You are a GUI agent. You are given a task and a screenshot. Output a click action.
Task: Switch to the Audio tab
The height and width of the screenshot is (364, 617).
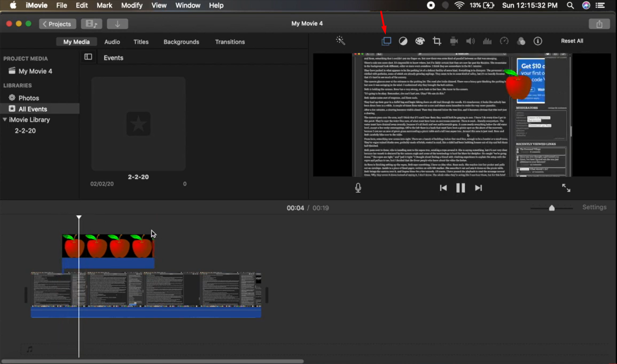click(112, 42)
